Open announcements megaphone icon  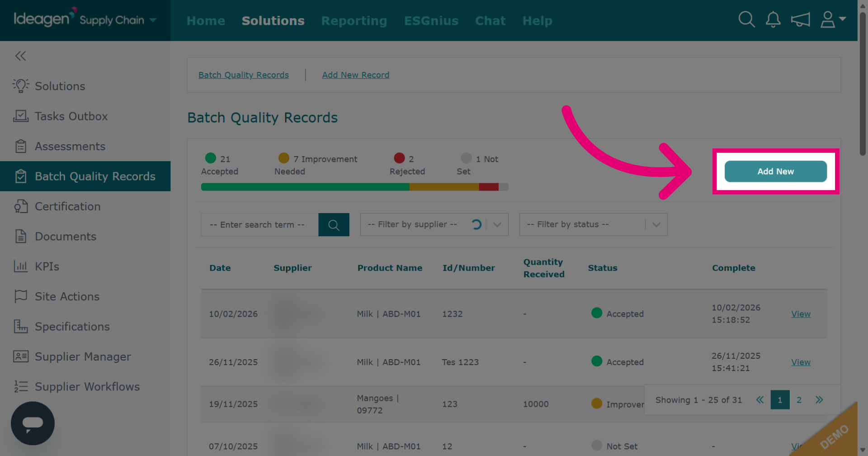coord(800,20)
